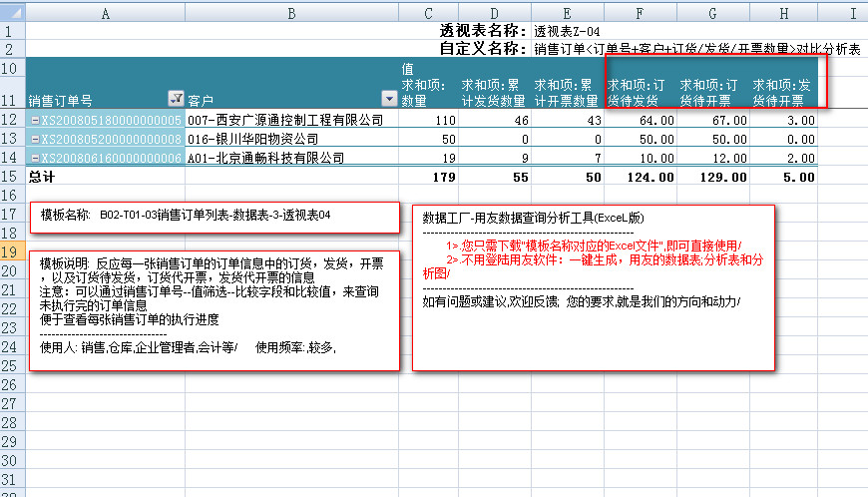The width and height of the screenshot is (868, 497).
Task: Select customer 016-银川华阳物资公司 cell
Action: pos(290,140)
